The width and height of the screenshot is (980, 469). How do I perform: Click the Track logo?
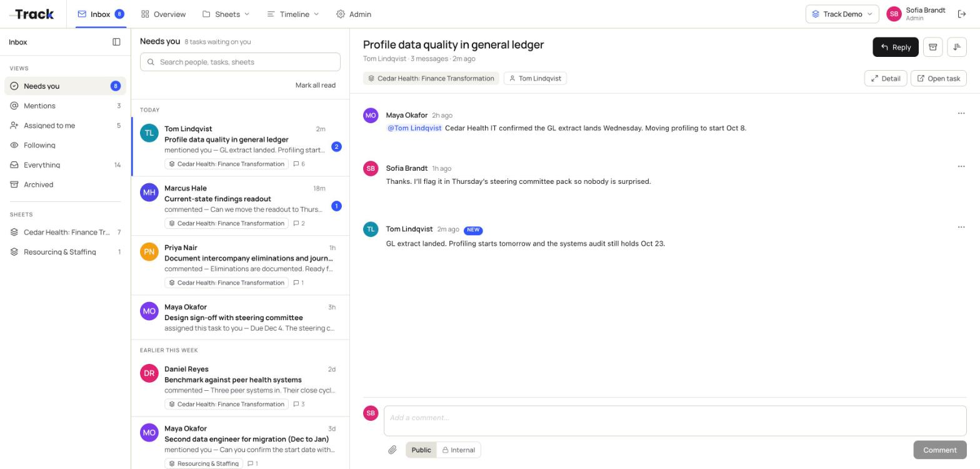32,14
